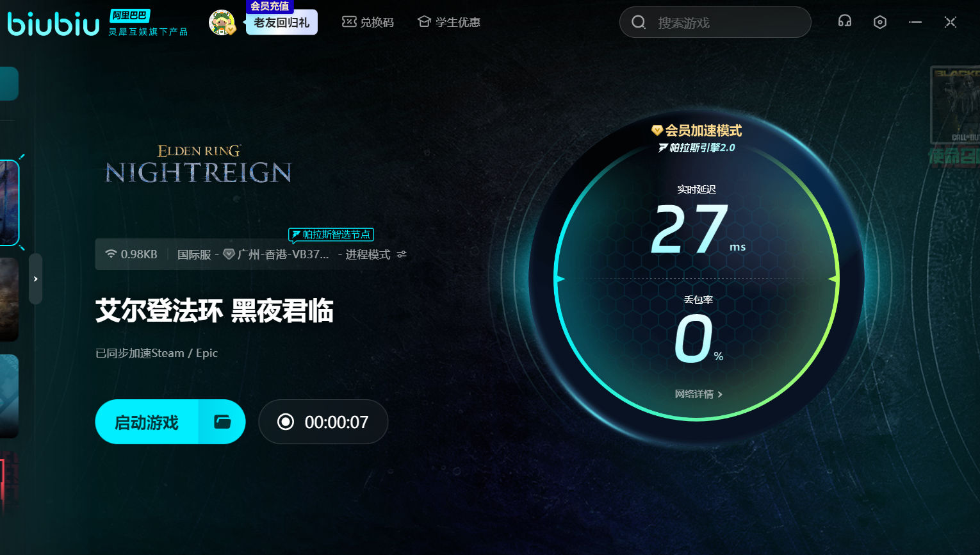This screenshot has width=980, height=555.
Task: Click the 老友回归礼 banner
Action: [x=282, y=23]
